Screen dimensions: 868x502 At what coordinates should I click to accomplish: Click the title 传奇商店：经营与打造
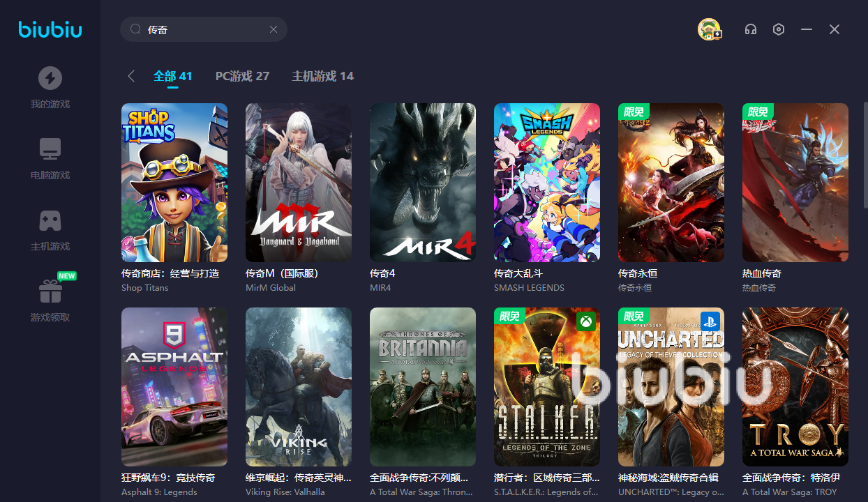tap(170, 273)
